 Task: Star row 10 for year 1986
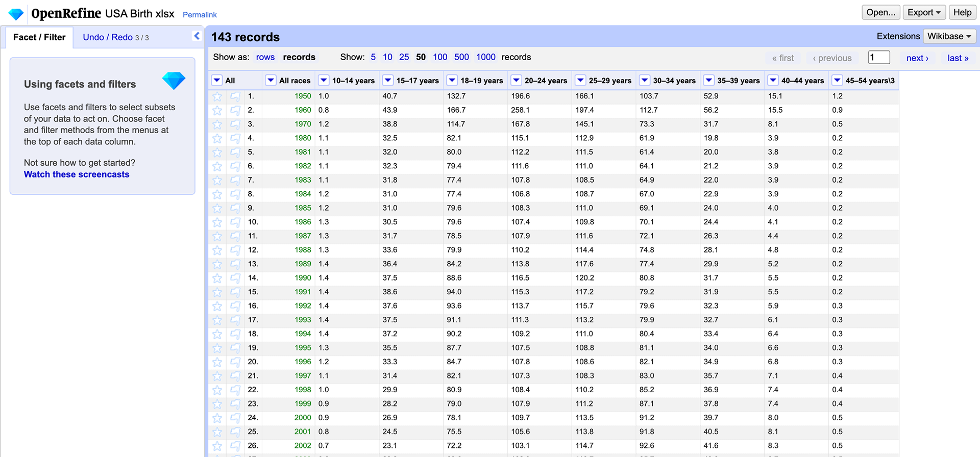217,222
